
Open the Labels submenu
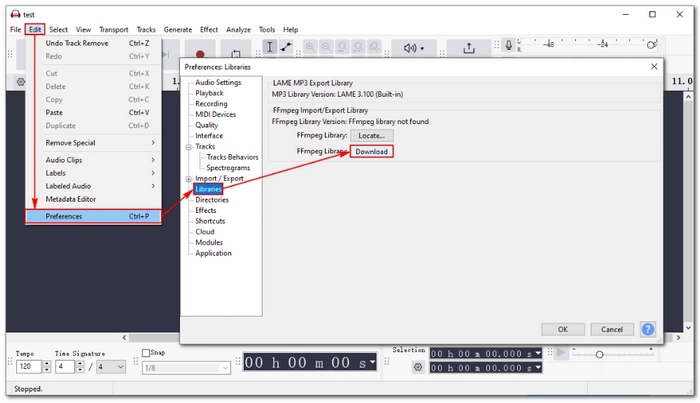tap(93, 173)
